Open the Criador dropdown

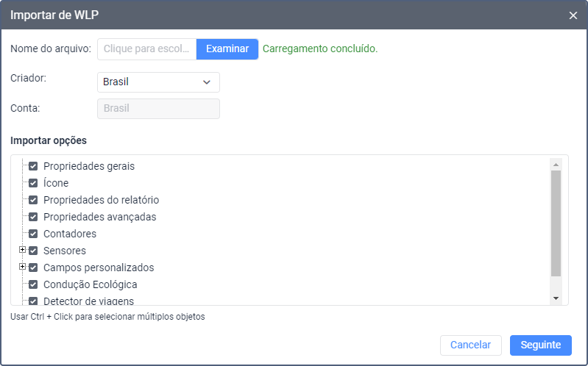click(158, 82)
